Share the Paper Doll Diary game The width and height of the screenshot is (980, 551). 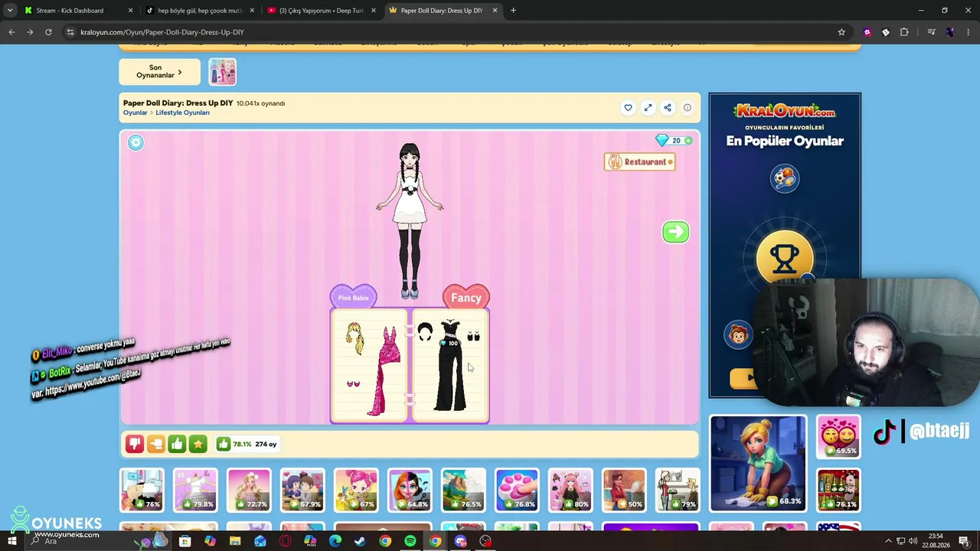click(x=668, y=108)
